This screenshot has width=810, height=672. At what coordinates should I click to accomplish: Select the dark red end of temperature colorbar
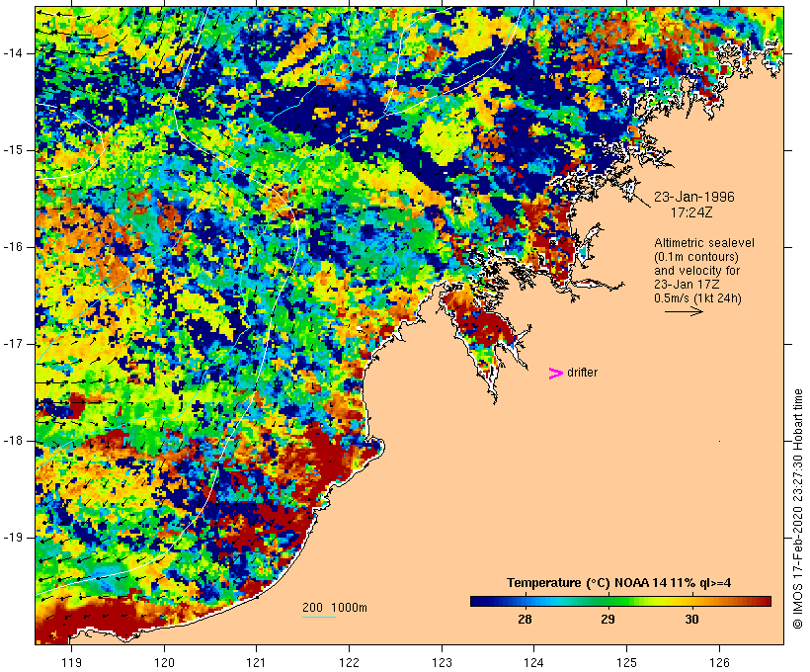(763, 600)
